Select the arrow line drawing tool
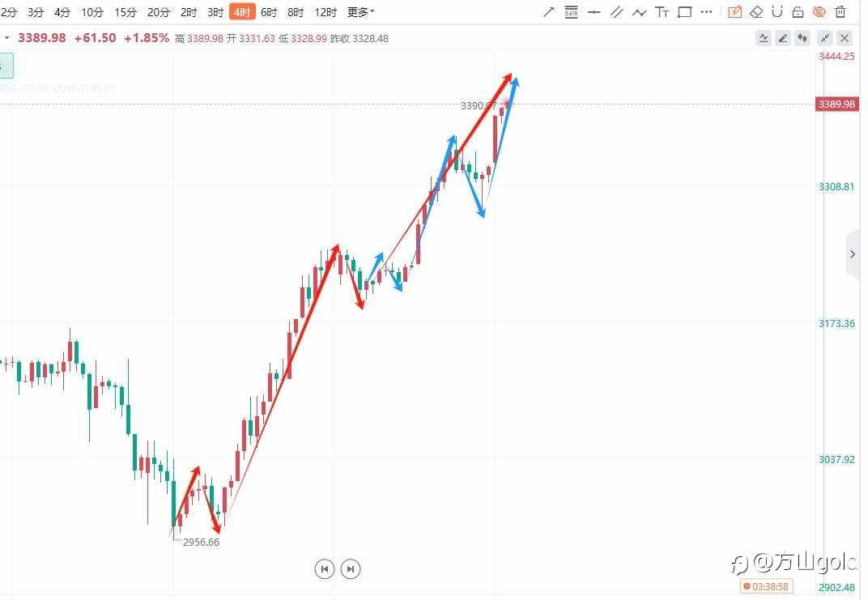Image resolution: width=868 pixels, height=600 pixels. click(x=549, y=11)
